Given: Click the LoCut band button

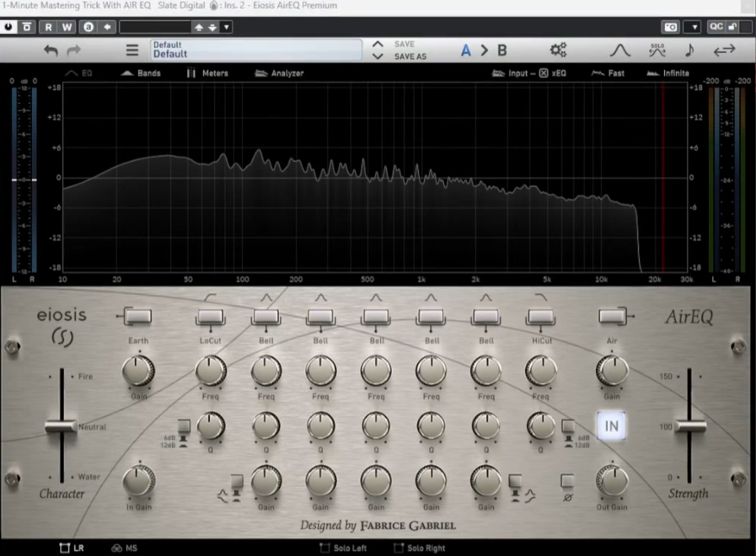Looking at the screenshot, I should point(210,316).
